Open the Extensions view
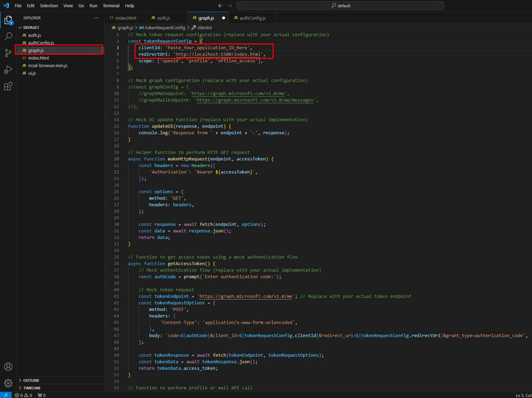This screenshot has width=532, height=398. 8,86
